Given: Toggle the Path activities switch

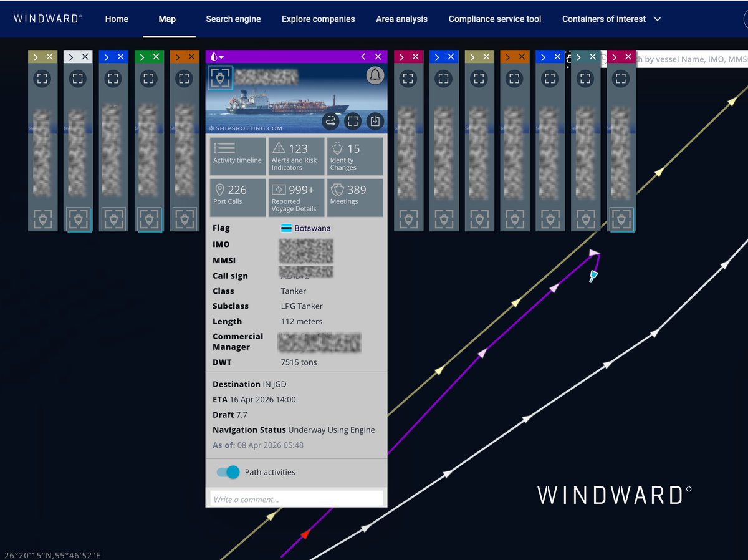Looking at the screenshot, I should tap(228, 472).
